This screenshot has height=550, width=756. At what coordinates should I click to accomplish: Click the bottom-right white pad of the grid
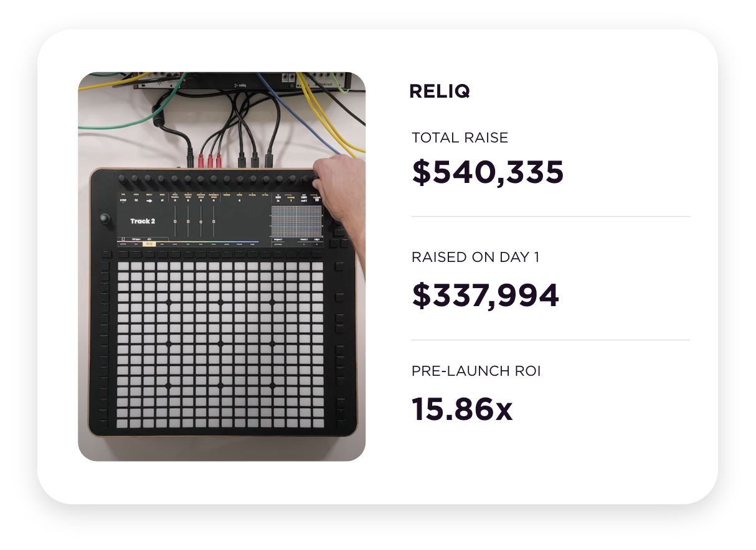pos(318,423)
